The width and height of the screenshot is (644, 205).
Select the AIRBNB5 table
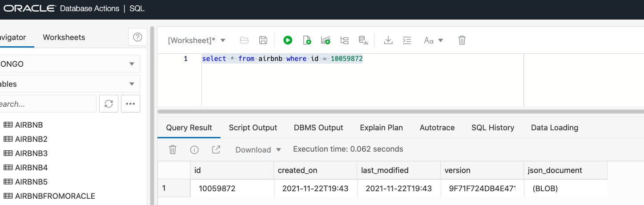pos(31,182)
